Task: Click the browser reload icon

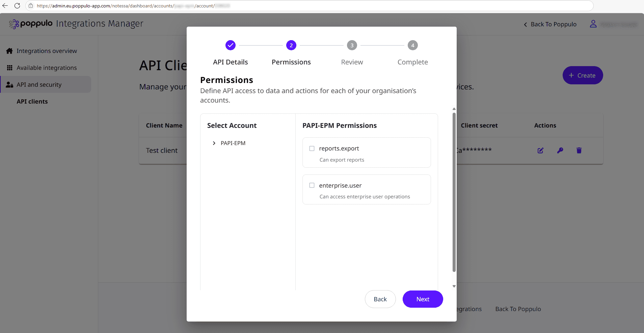Action: (x=17, y=6)
